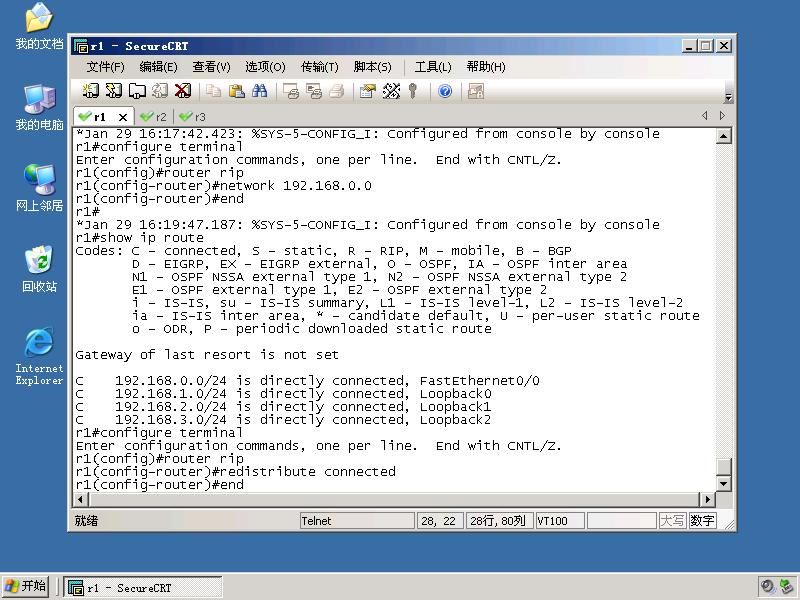Select the r1 session tab
Screen dimensions: 800x600
tap(99, 117)
